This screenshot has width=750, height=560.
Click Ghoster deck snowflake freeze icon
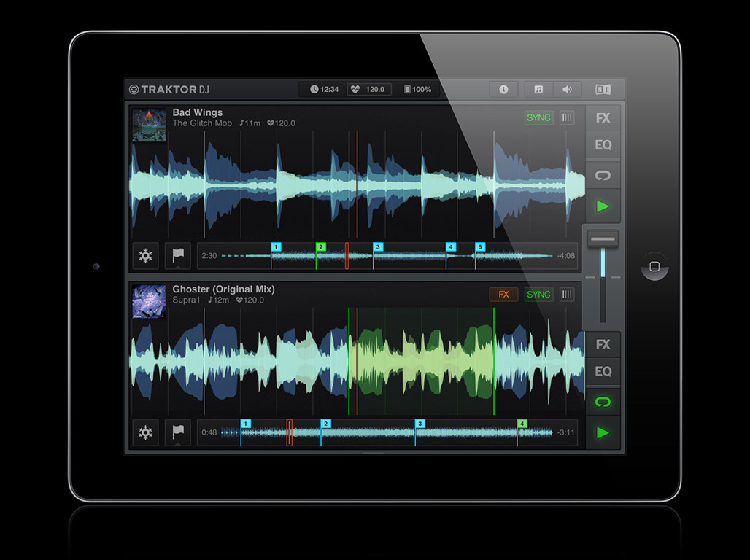(x=146, y=432)
